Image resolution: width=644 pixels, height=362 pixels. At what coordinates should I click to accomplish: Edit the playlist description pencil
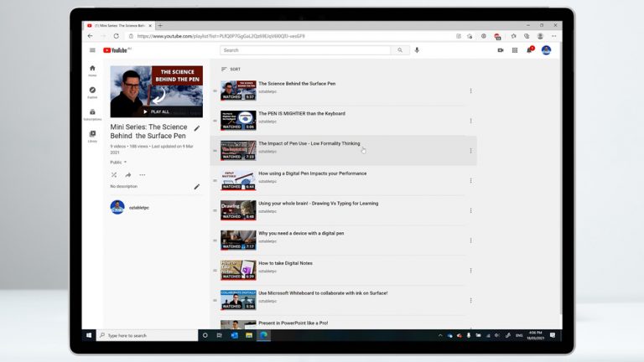tap(197, 186)
